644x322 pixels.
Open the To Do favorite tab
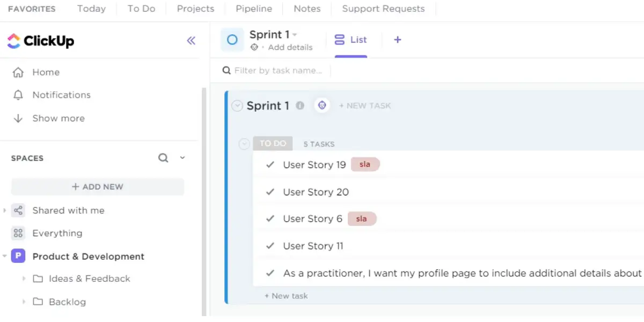coord(141,9)
